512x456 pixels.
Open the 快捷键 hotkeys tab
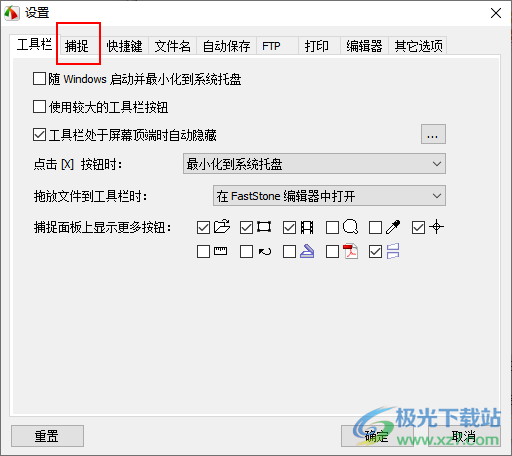point(124,46)
